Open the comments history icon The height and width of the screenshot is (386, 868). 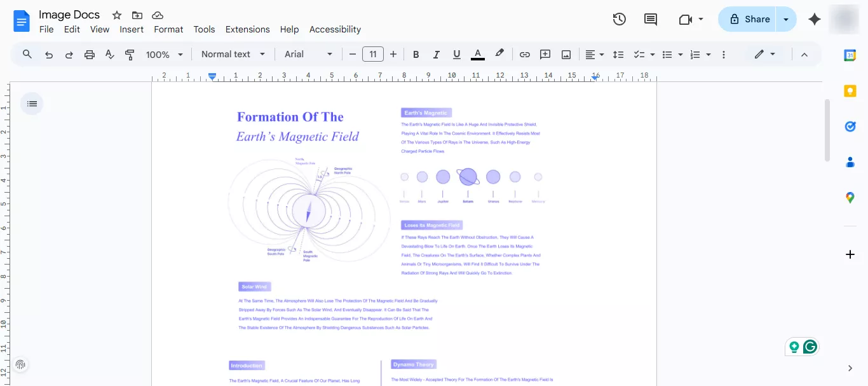[x=651, y=19]
